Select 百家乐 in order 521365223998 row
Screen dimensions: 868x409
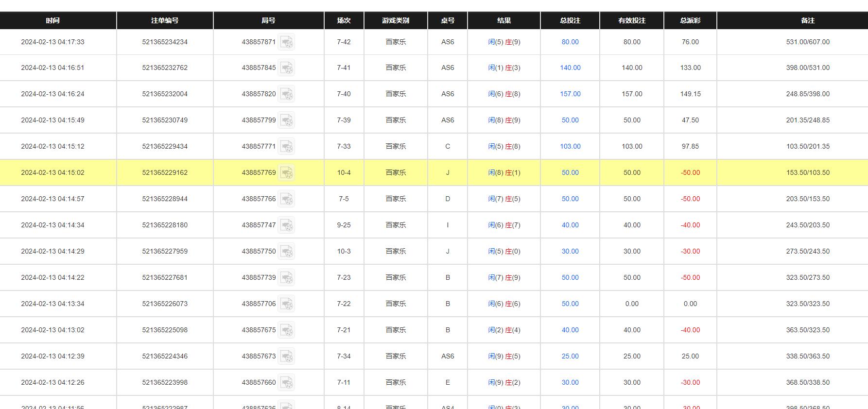pos(396,382)
